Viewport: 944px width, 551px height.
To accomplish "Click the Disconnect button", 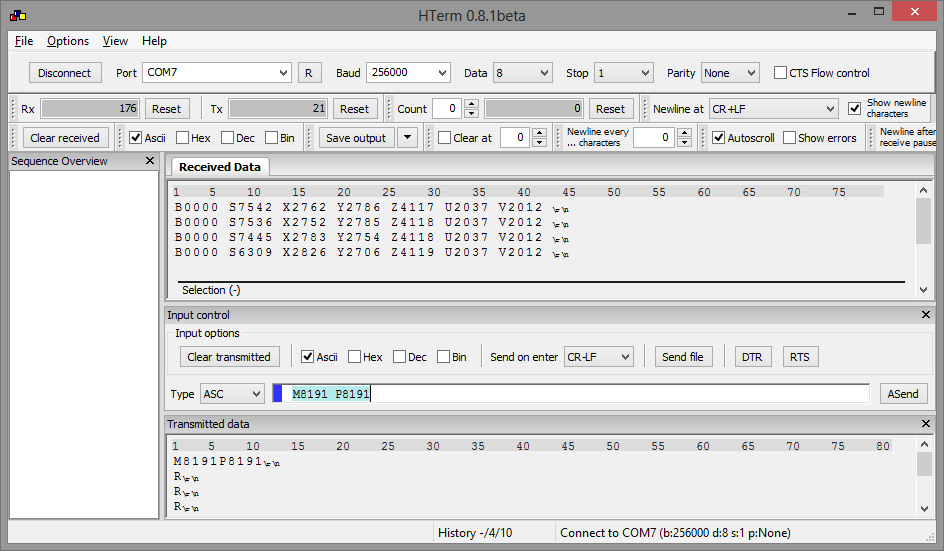I will tap(64, 73).
